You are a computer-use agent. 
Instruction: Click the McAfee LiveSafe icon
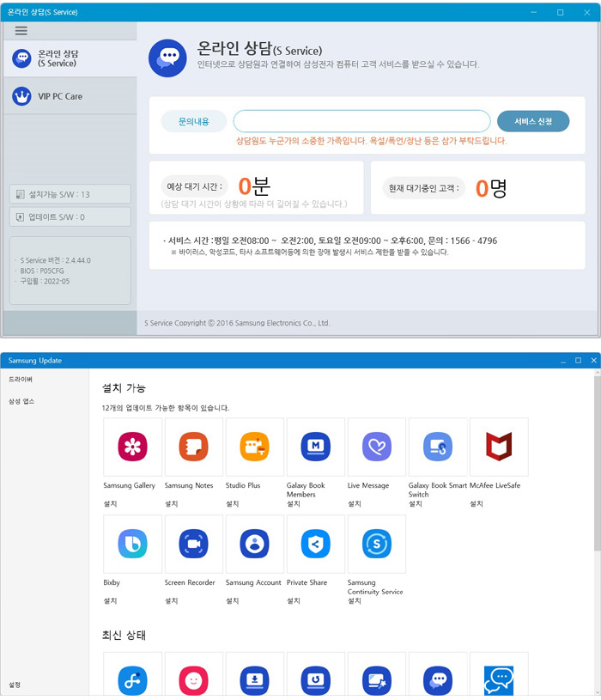(x=499, y=447)
